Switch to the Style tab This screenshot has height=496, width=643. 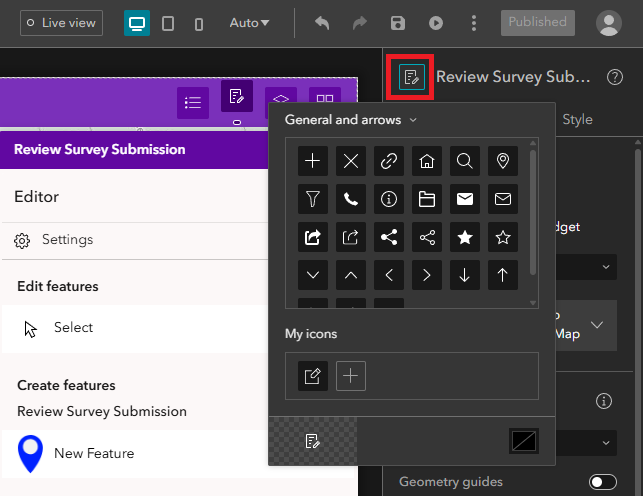(x=577, y=120)
